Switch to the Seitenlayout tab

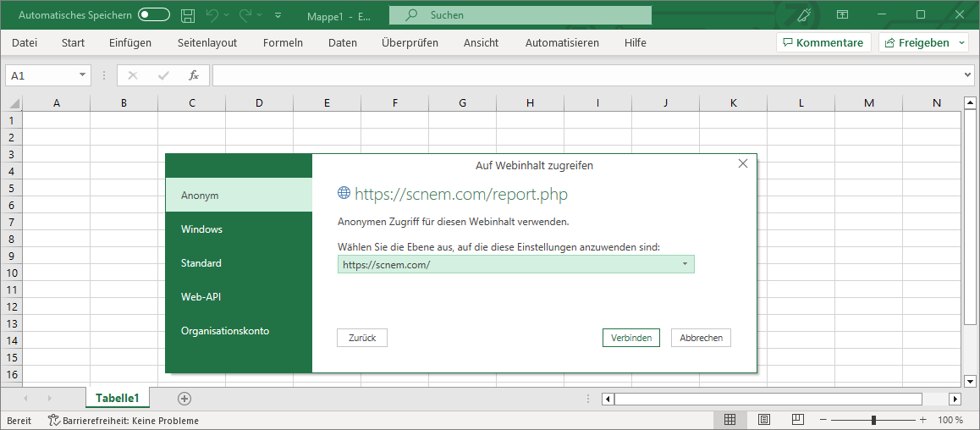click(206, 42)
